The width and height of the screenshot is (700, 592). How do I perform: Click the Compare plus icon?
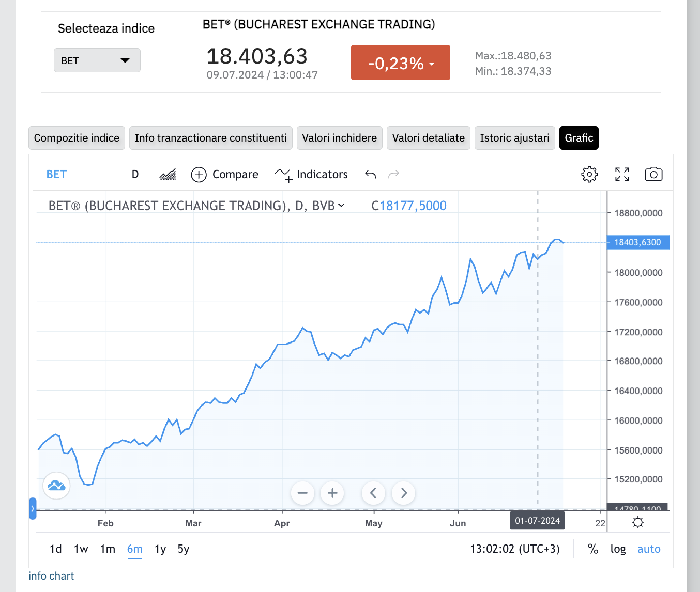199,175
